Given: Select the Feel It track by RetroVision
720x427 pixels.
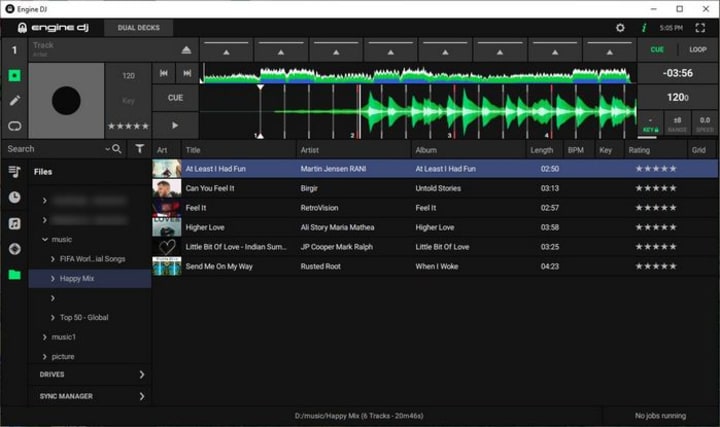Looking at the screenshot, I should (x=435, y=208).
